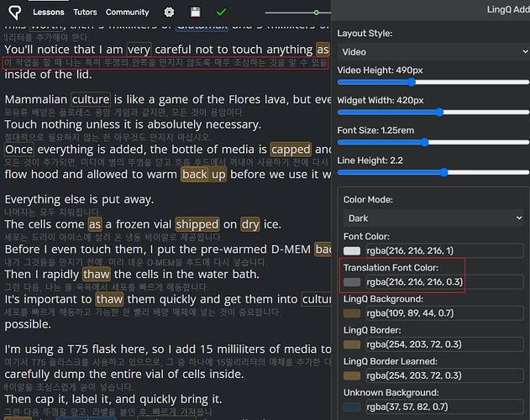
Task: Click the Translation Font Color rgba field
Action: point(445,282)
